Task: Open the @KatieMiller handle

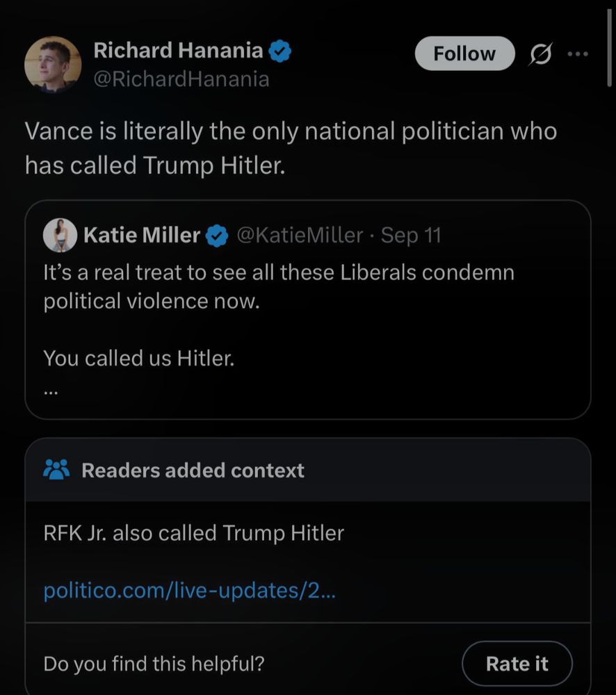Action: pos(300,236)
